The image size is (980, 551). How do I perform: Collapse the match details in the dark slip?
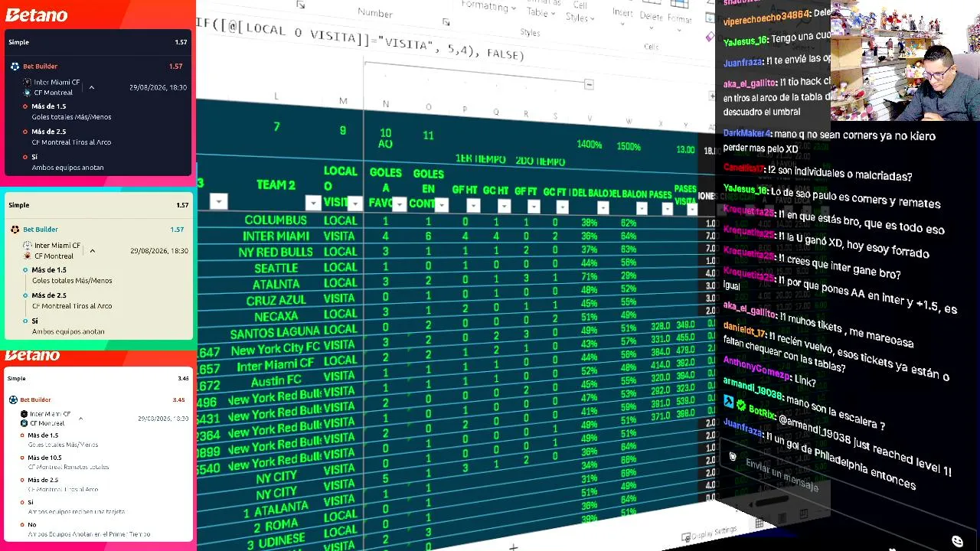[x=91, y=87]
